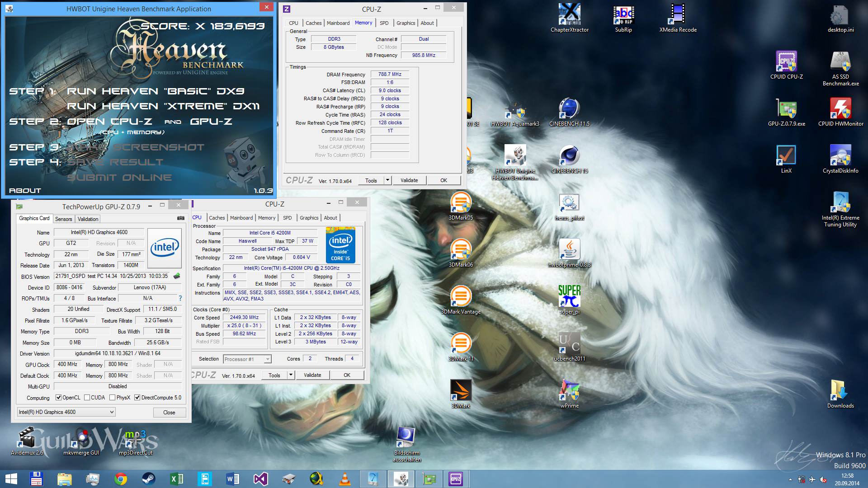Open 3DMark Vantage desktop icon
Image resolution: width=868 pixels, height=488 pixels.
(x=461, y=300)
